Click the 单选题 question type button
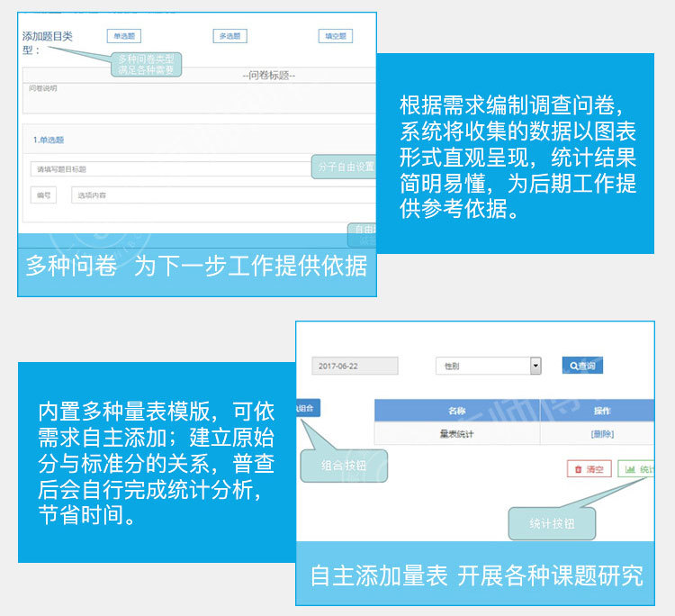Screen dimensions: 675x616 [124, 36]
